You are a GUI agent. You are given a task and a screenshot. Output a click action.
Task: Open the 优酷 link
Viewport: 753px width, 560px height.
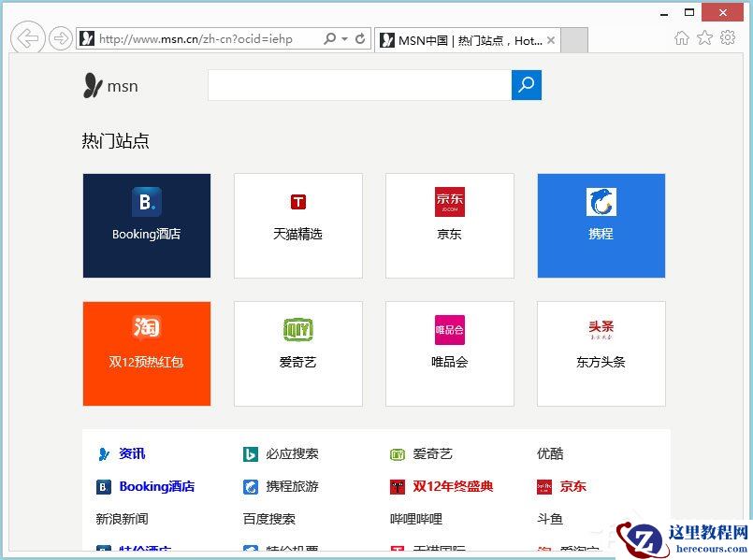click(549, 453)
